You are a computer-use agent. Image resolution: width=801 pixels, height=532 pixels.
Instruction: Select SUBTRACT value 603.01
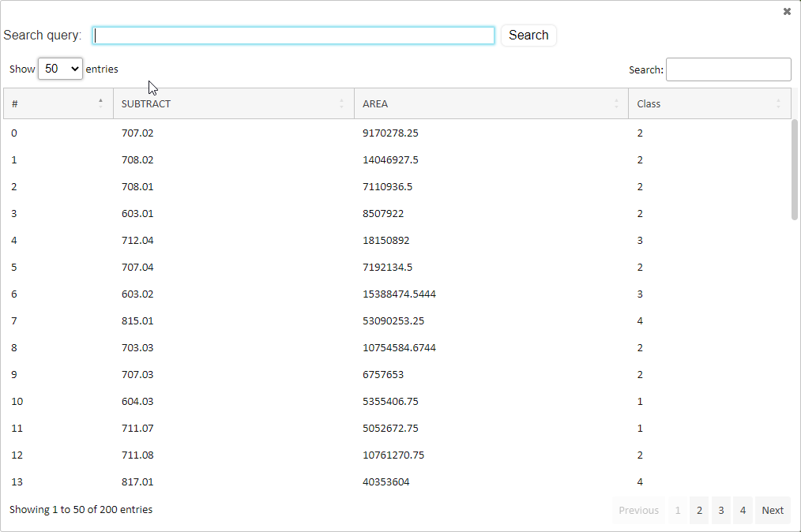pos(137,213)
